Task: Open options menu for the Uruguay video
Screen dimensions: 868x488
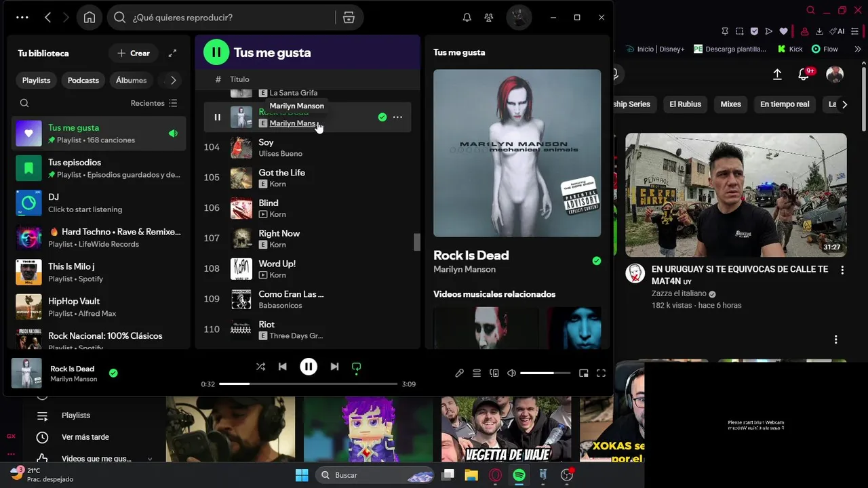Action: pyautogui.click(x=842, y=270)
